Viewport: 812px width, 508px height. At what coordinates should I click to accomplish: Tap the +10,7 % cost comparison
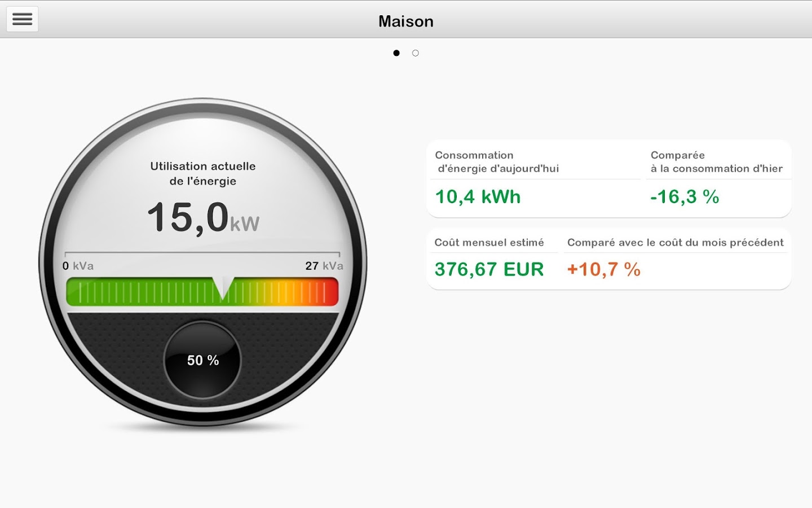(603, 269)
